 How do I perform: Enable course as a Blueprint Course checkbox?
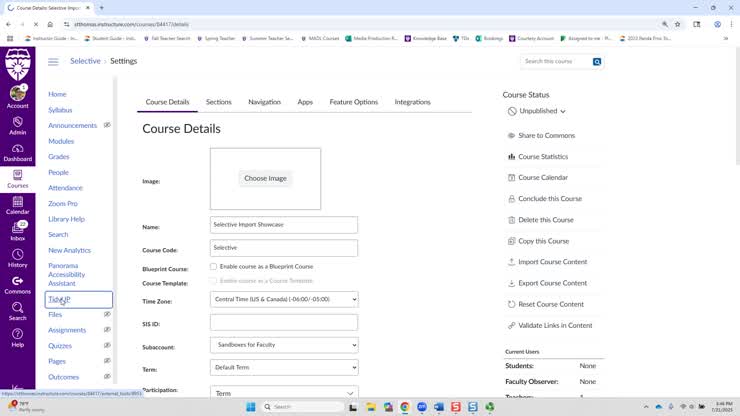pyautogui.click(x=213, y=266)
